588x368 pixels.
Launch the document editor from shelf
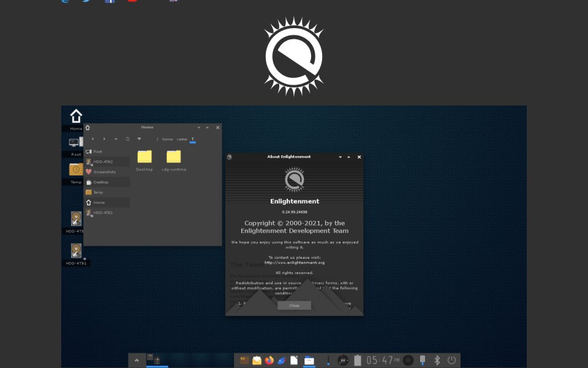coord(294,361)
